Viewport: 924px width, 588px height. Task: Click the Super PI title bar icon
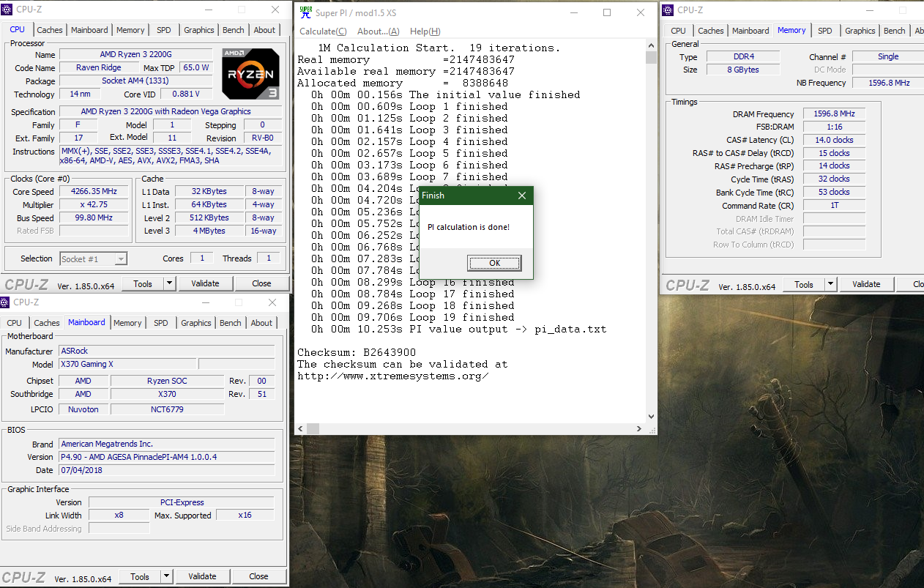[305, 12]
